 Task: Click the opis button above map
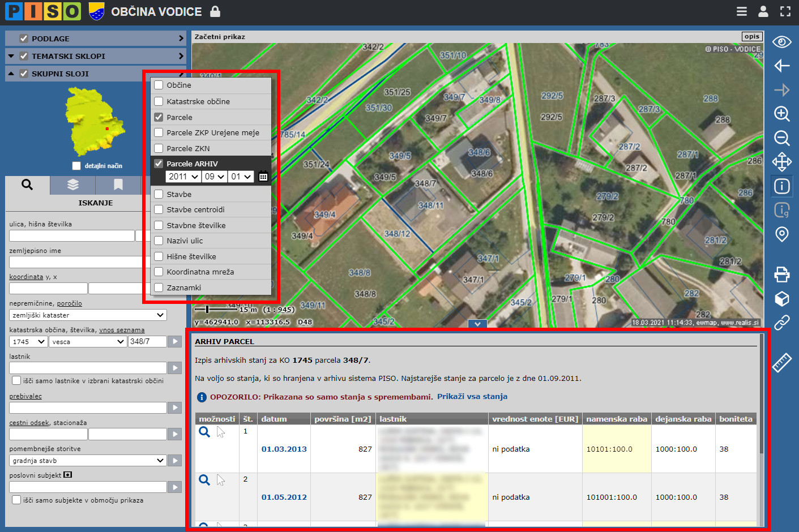(752, 37)
